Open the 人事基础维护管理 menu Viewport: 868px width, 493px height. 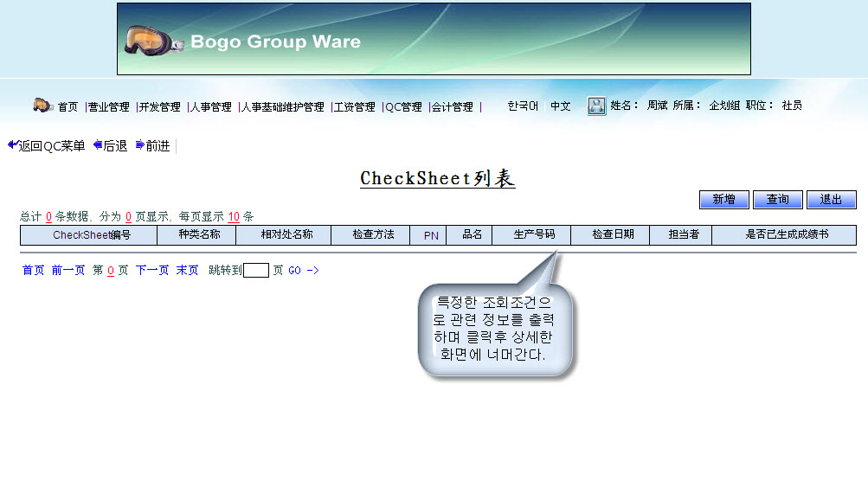[x=282, y=106]
